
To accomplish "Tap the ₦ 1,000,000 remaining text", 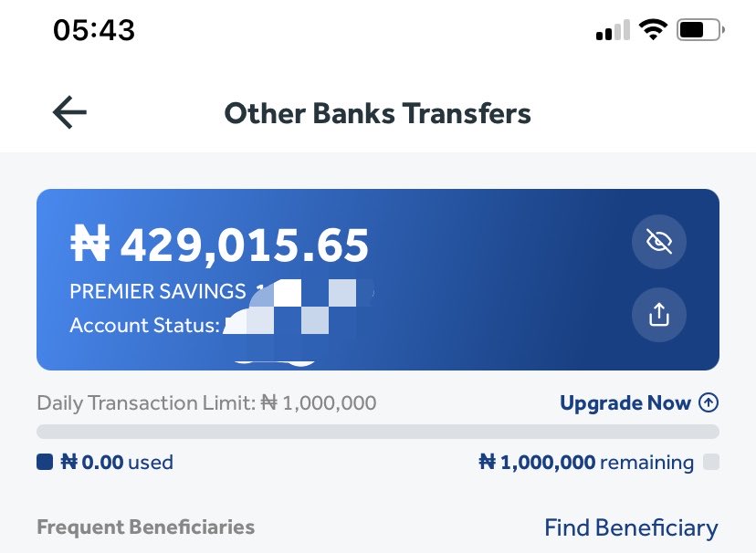I will click(586, 463).
